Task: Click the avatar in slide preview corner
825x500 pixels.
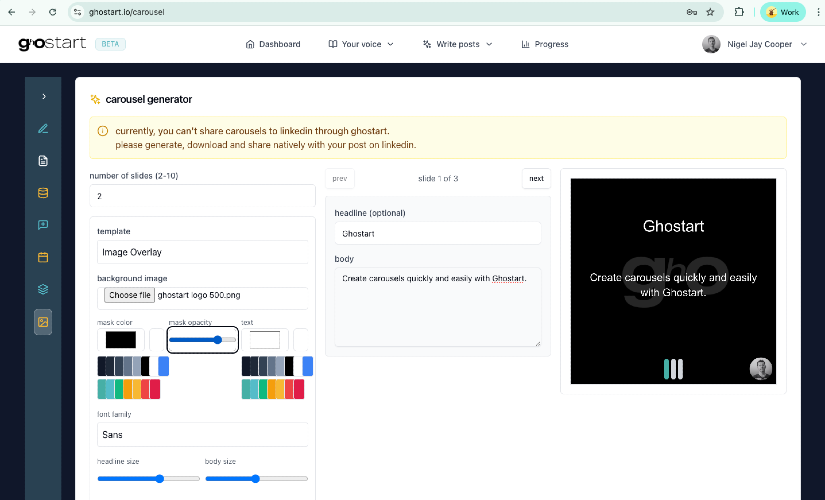Action: click(761, 368)
